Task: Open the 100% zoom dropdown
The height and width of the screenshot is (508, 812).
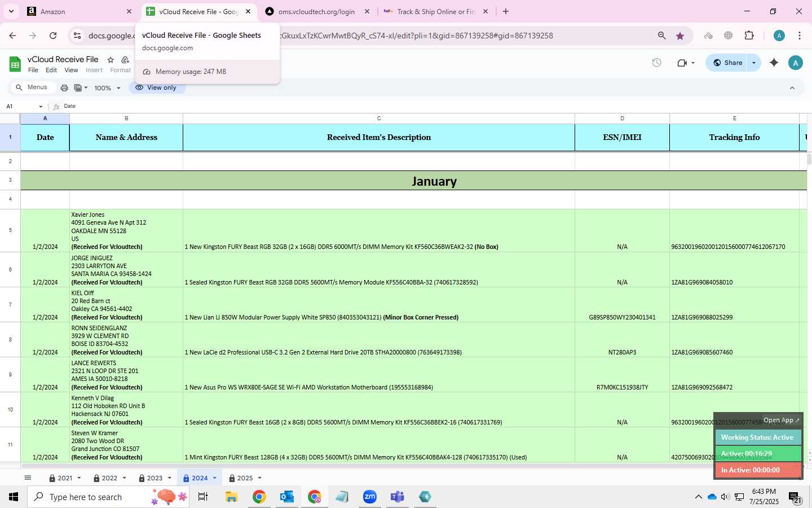Action: coord(107,88)
